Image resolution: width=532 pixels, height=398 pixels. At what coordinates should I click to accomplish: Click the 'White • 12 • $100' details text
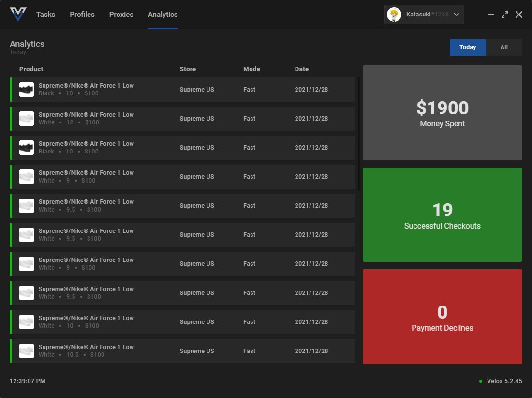pos(69,122)
